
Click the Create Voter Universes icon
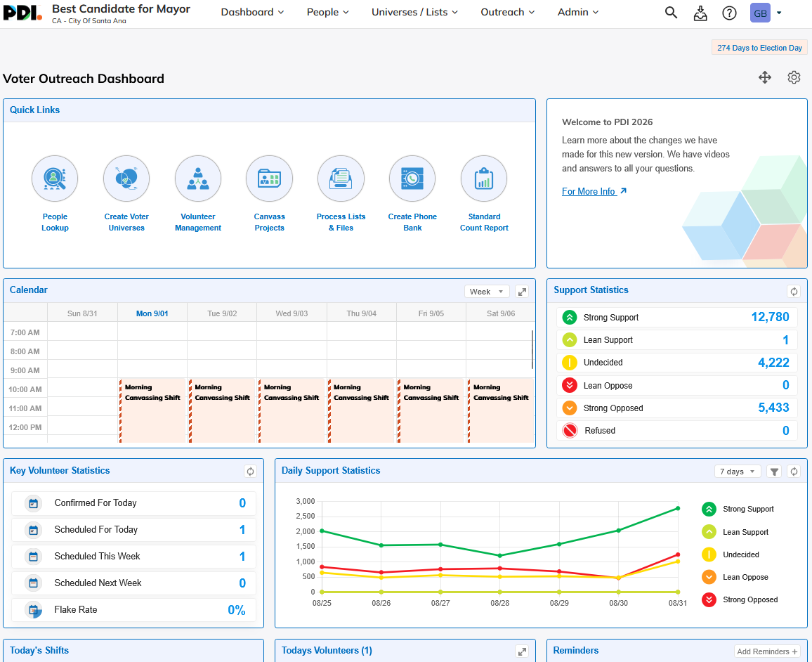126,179
